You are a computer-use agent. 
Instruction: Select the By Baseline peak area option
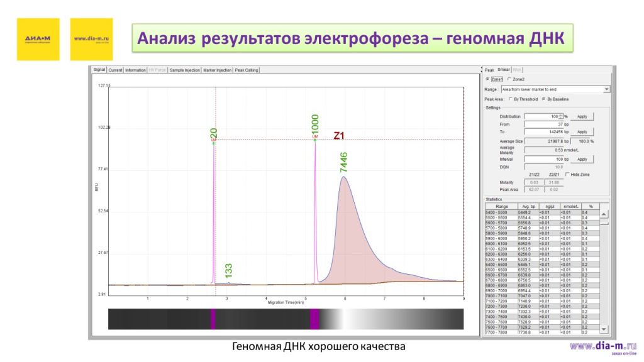click(x=543, y=99)
